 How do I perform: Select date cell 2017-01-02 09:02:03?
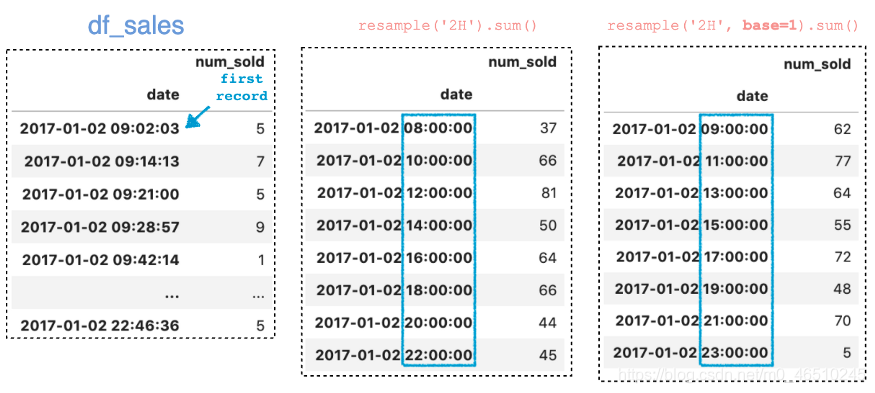point(100,129)
